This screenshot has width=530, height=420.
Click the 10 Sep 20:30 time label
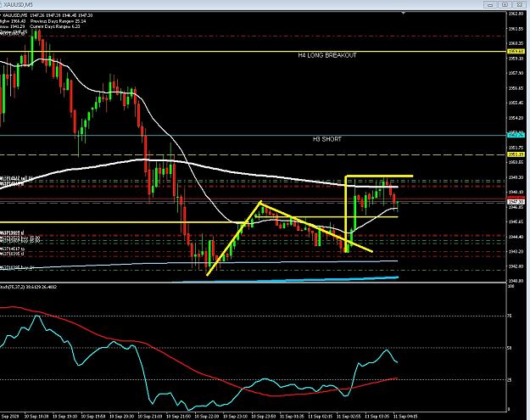122,417
